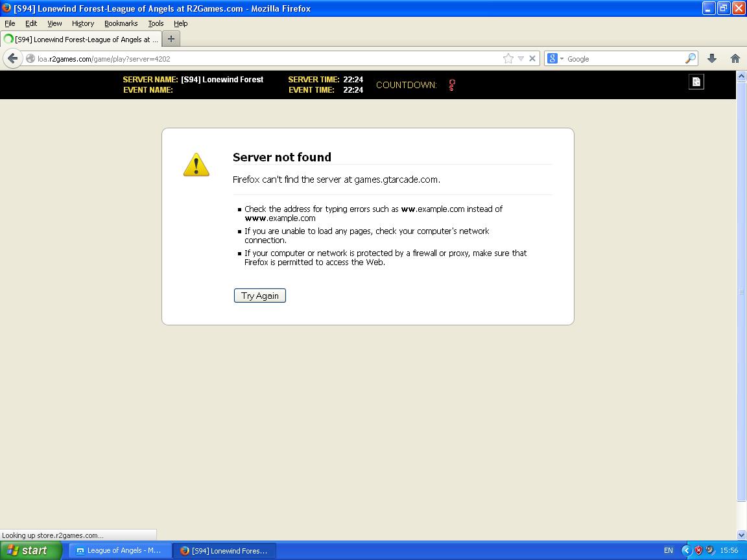The image size is (747, 560).
Task: Click the red countdown icon
Action: 452,85
